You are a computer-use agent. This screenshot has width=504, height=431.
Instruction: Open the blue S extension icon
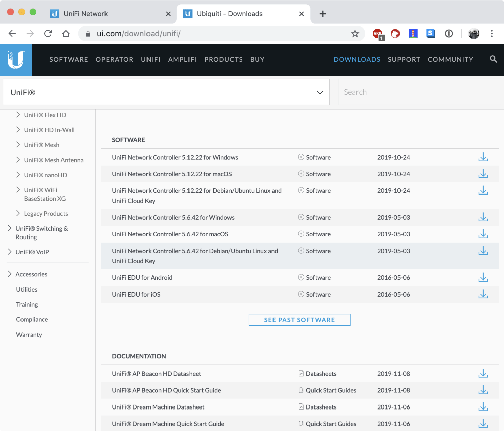(x=431, y=34)
